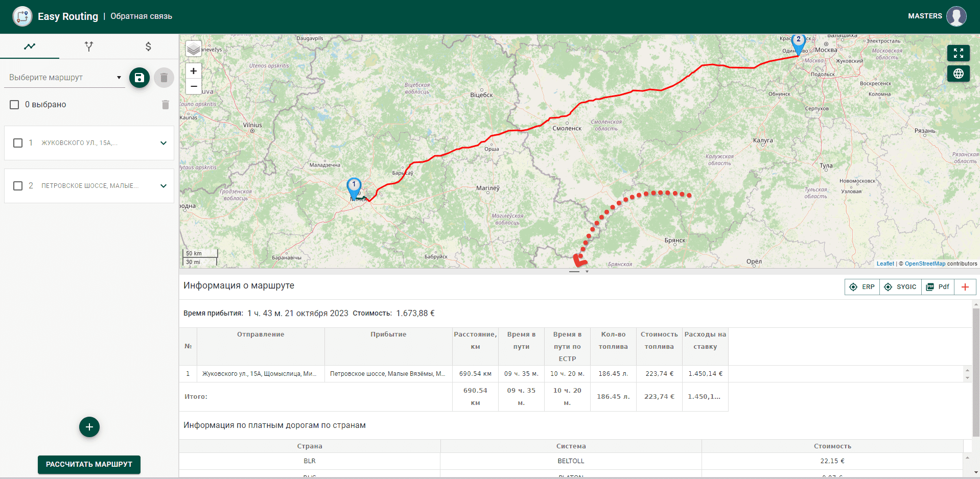This screenshot has height=479, width=980.
Task: Click the globe icon on the map
Action: point(958,74)
